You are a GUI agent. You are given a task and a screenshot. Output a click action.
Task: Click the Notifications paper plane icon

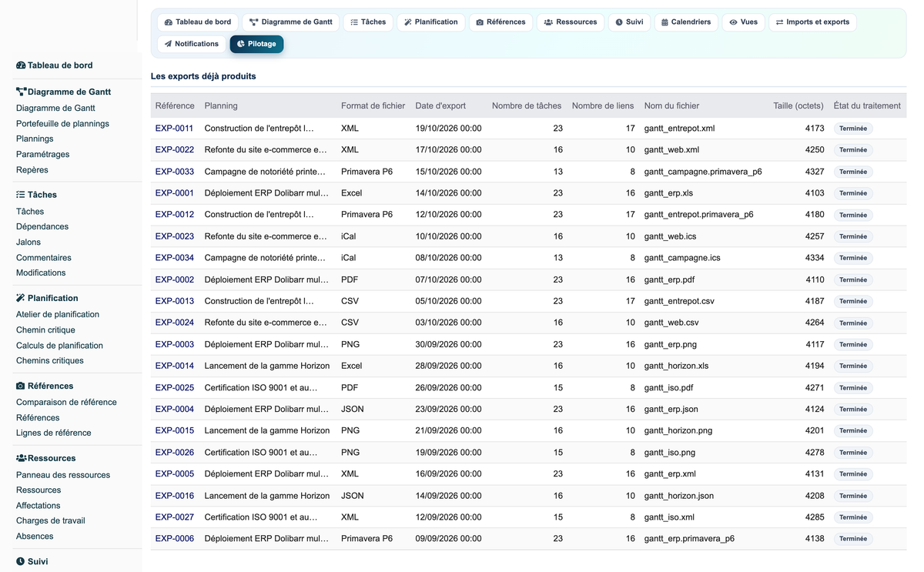point(168,44)
